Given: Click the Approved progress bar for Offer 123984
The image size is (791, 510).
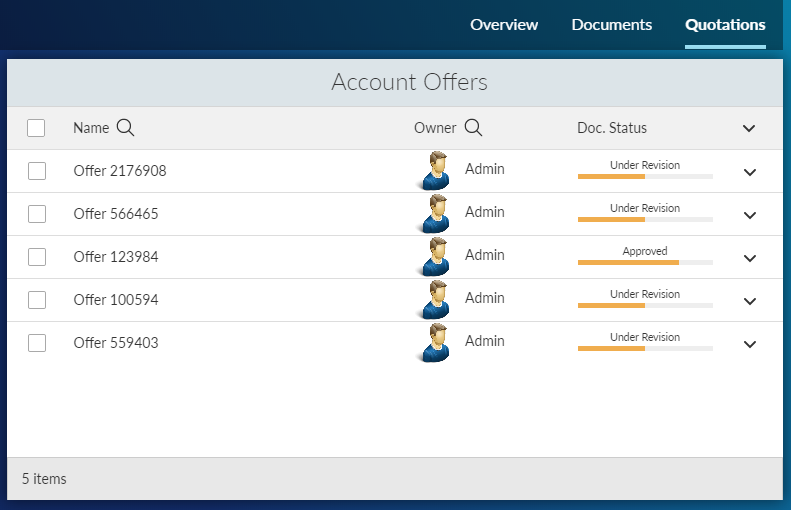Looking at the screenshot, I should click(x=645, y=262).
